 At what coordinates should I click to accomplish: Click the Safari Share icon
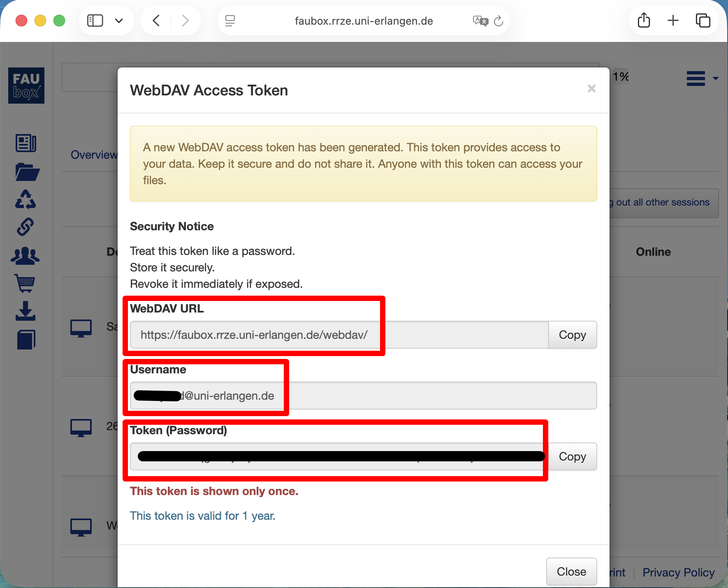coord(644,20)
